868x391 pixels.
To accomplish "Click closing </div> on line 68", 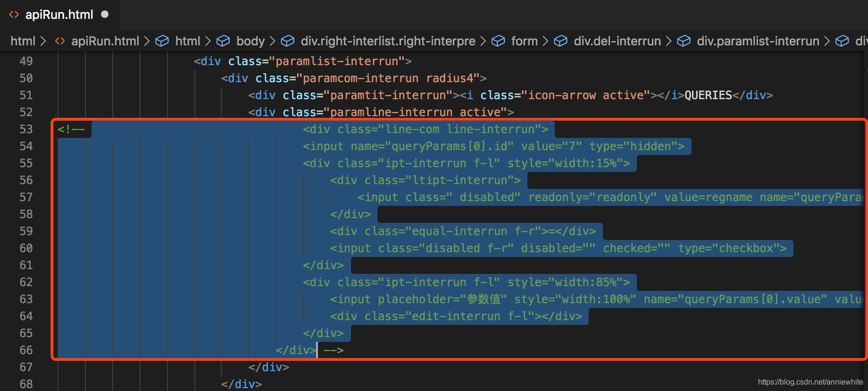I will (x=242, y=384).
